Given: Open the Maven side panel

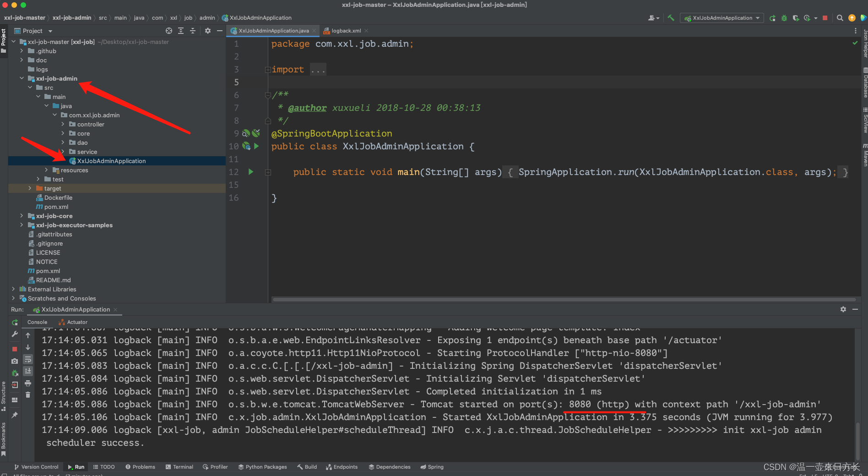Looking at the screenshot, I should tap(865, 154).
